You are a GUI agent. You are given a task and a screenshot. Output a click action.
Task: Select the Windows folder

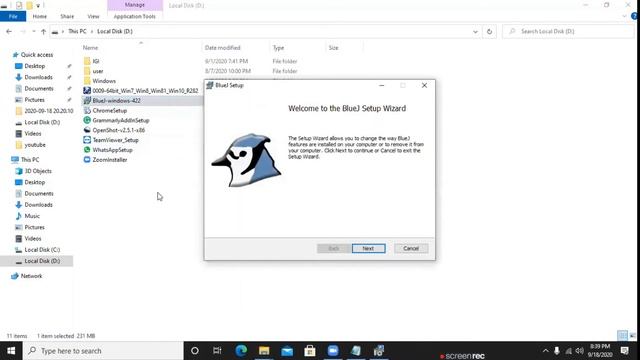point(104,81)
